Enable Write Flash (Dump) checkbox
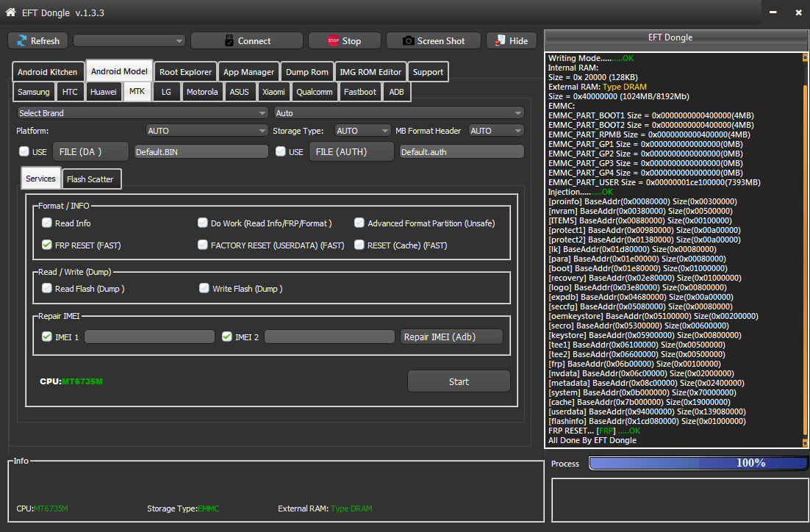 coord(204,288)
